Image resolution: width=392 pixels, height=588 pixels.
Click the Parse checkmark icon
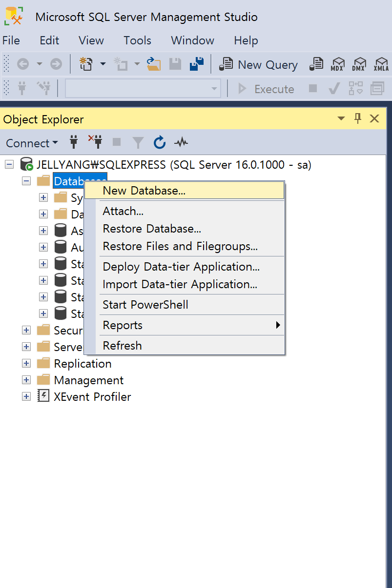[x=334, y=89]
